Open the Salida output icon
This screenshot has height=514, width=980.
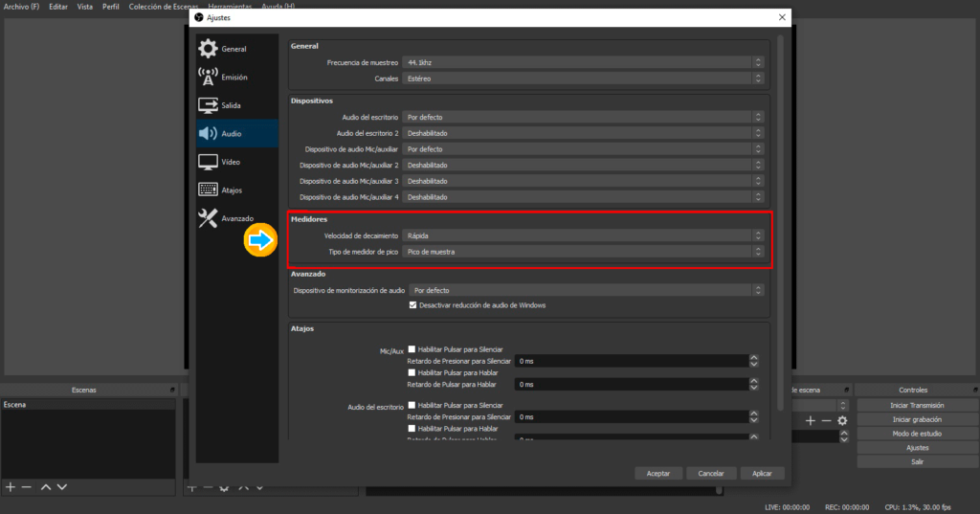click(208, 105)
